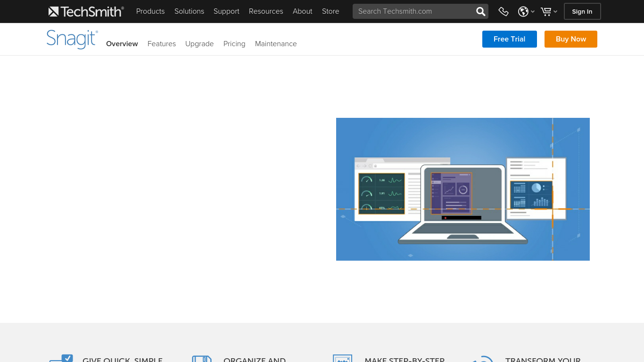644x362 pixels.
Task: Switch to the Pricing tab
Action: [x=234, y=44]
